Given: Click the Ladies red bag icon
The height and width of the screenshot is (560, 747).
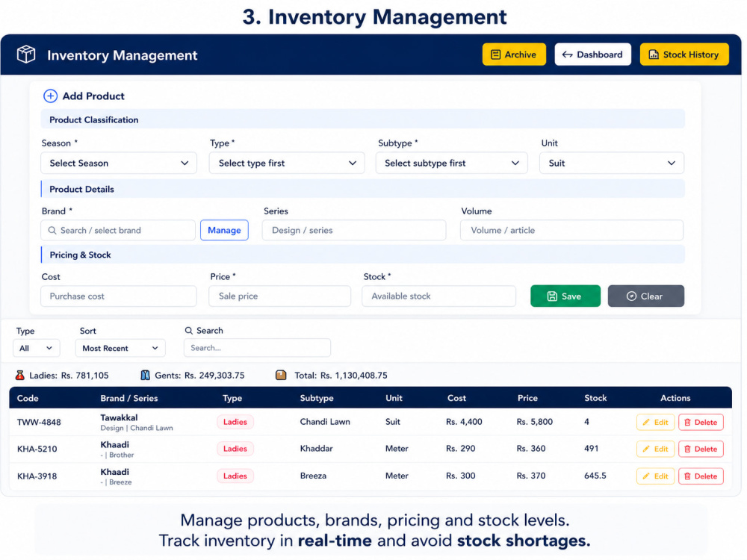Looking at the screenshot, I should (20, 376).
